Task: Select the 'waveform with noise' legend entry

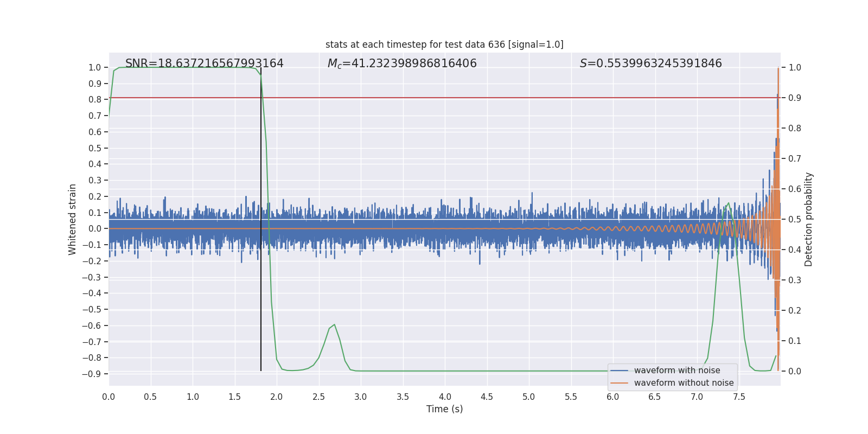Action: 677,371
